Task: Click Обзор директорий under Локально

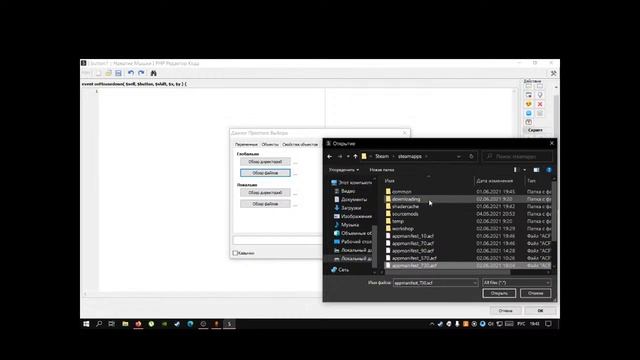Action: pos(265,193)
